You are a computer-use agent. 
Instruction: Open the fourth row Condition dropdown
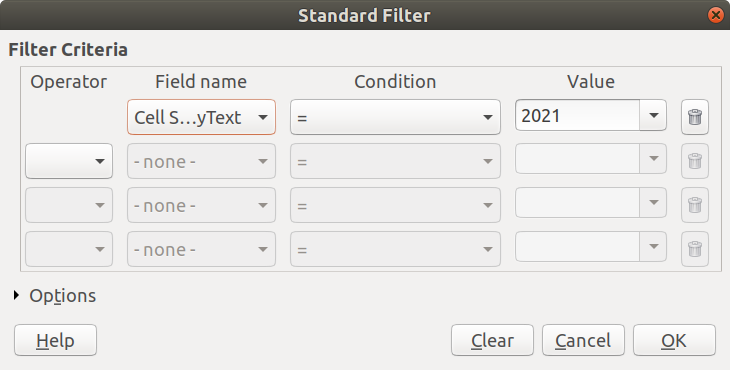[x=395, y=249]
